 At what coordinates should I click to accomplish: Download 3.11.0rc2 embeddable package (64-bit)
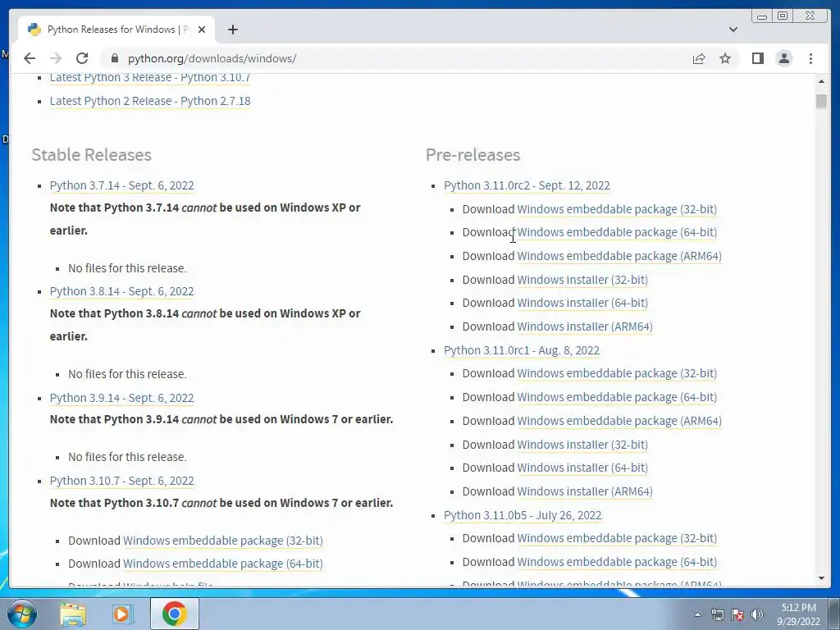coord(617,232)
